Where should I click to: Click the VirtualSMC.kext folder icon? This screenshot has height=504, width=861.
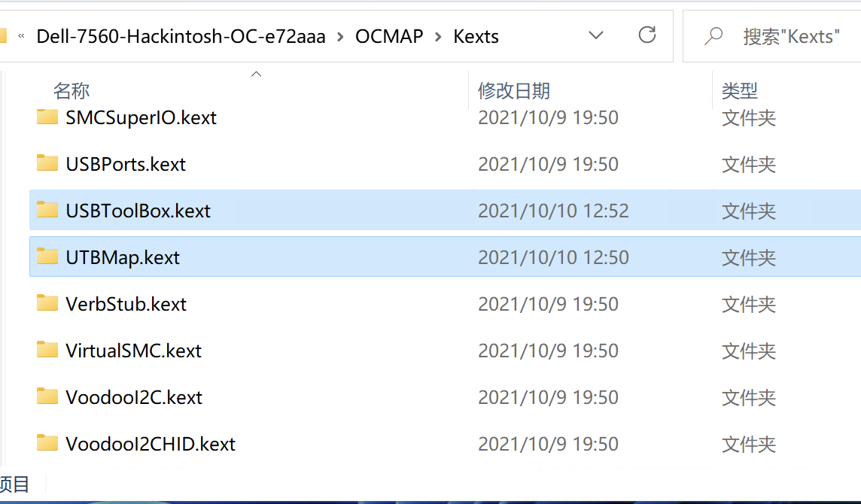[x=47, y=351]
